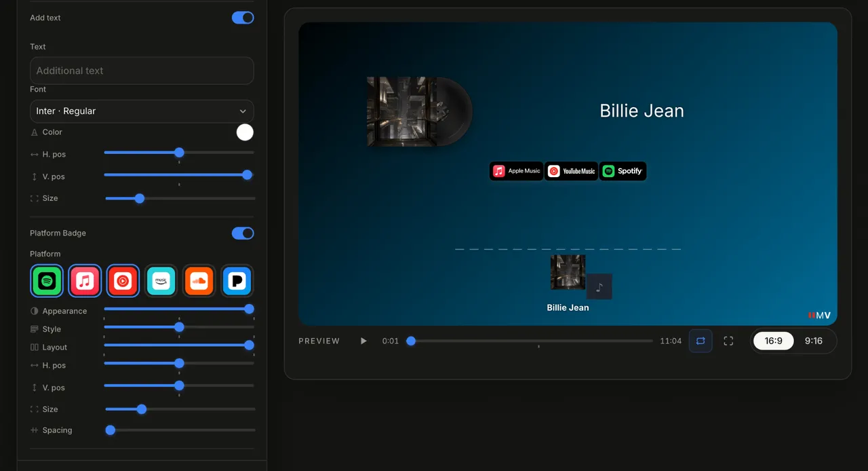Adjust the Platform Badge Size slider

(x=180, y=409)
